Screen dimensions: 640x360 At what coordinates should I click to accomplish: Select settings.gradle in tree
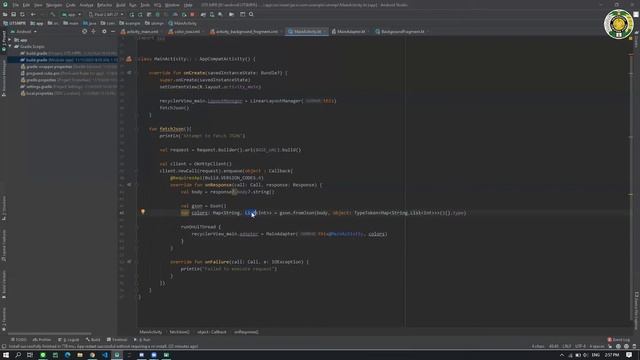69,87
